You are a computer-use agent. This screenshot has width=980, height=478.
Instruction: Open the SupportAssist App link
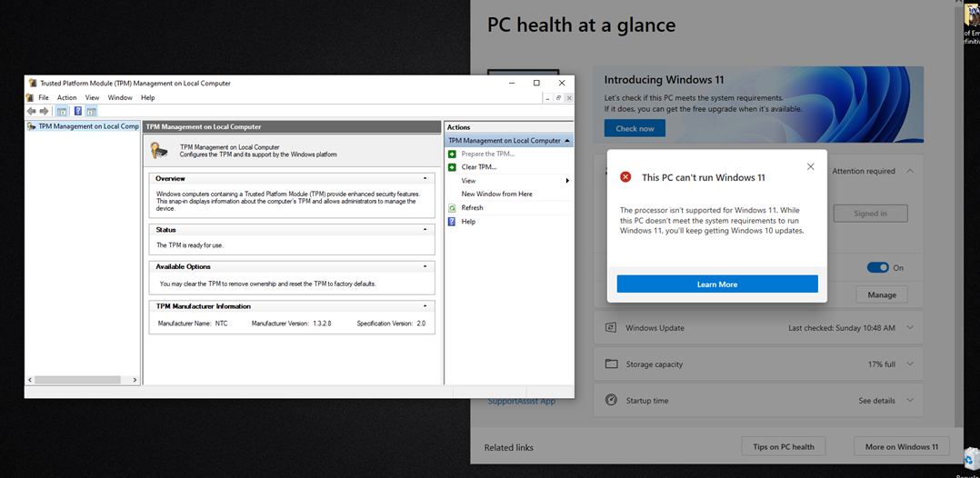[x=521, y=401]
